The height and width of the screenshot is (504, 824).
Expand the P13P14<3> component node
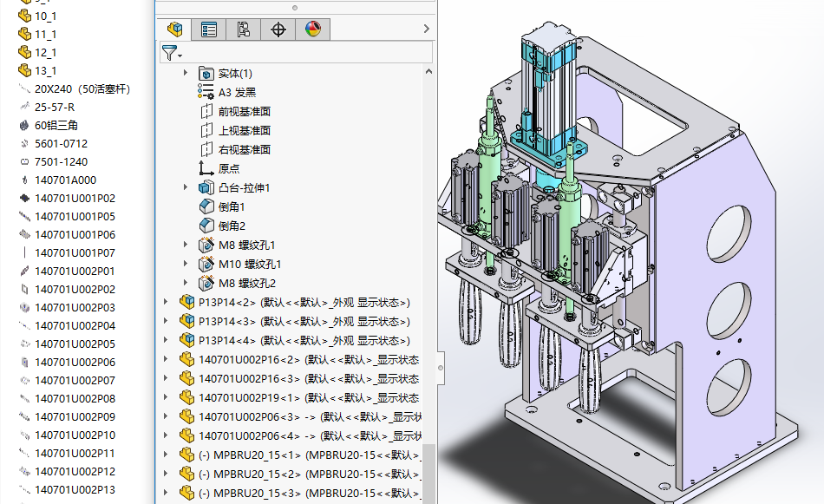coord(167,321)
